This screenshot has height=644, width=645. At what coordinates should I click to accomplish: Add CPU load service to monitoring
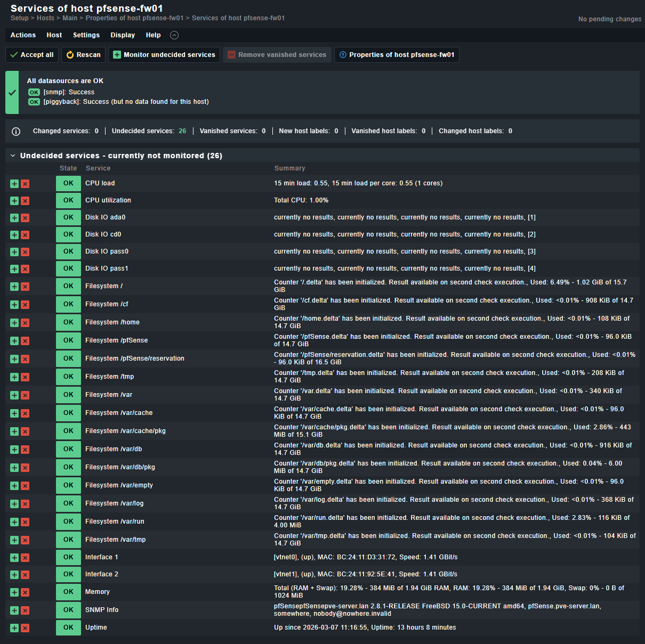coord(14,184)
